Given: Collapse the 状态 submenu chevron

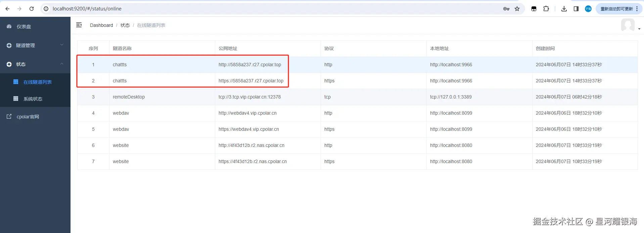Looking at the screenshot, I should tap(62, 64).
